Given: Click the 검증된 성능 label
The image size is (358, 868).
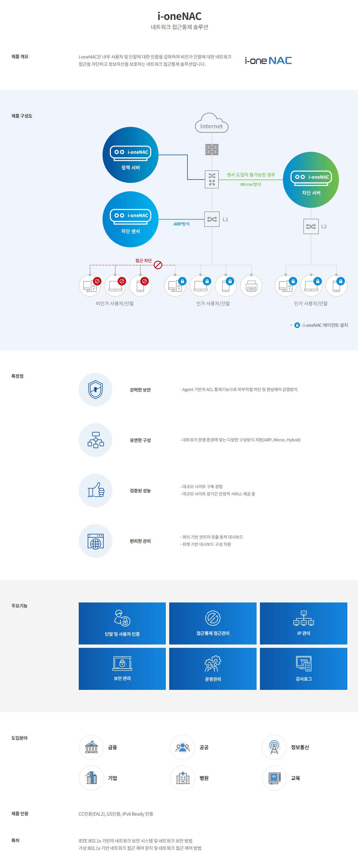Looking at the screenshot, I should (x=140, y=491).
